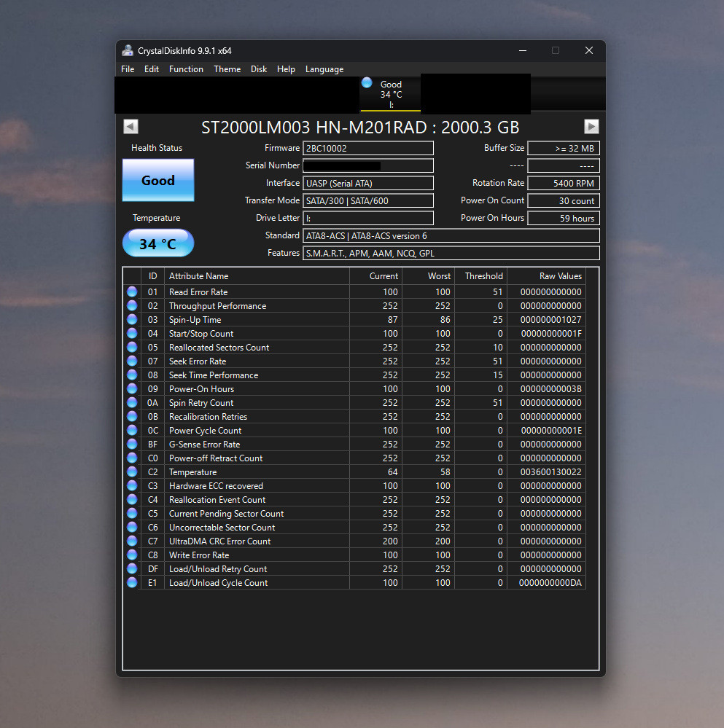Screen dimensions: 724x728
Task: Open the Disk menu
Action: (x=259, y=69)
